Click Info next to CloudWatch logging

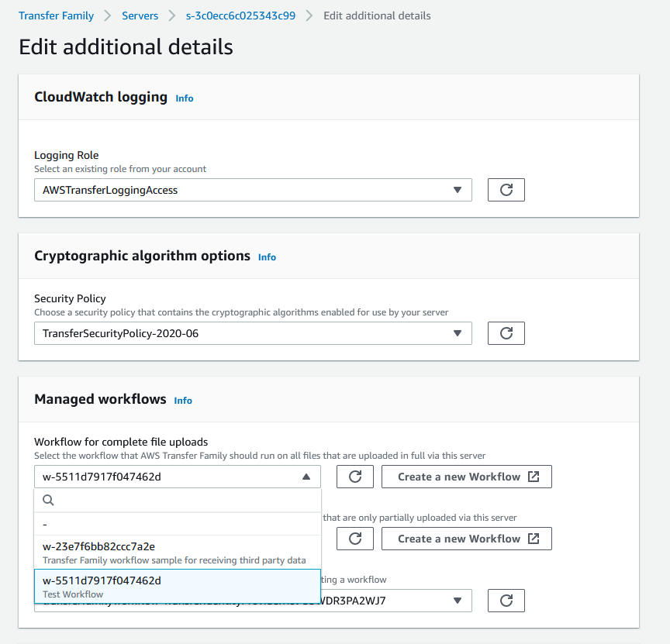click(184, 98)
